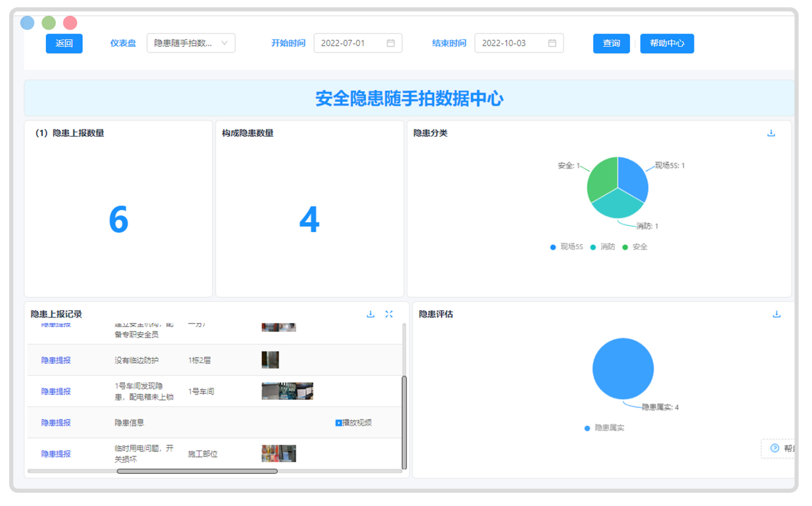Download the 隐患上报记录 table data
Viewport: 812px width, 506px height.
[370, 314]
